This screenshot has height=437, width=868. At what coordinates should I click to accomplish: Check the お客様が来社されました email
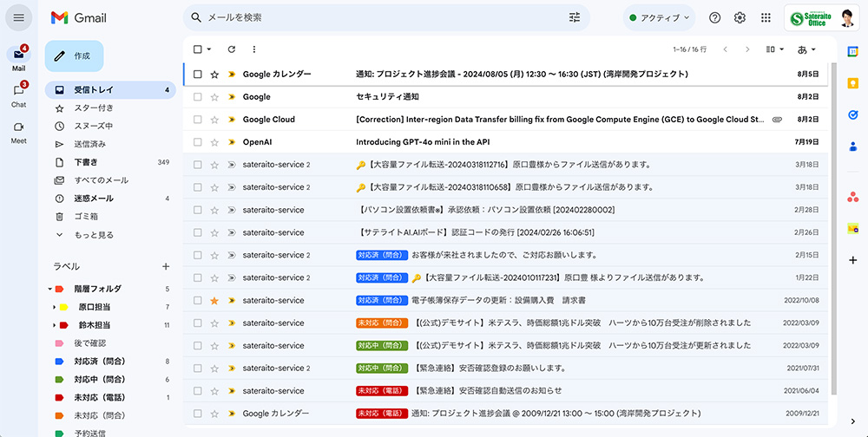(198, 255)
